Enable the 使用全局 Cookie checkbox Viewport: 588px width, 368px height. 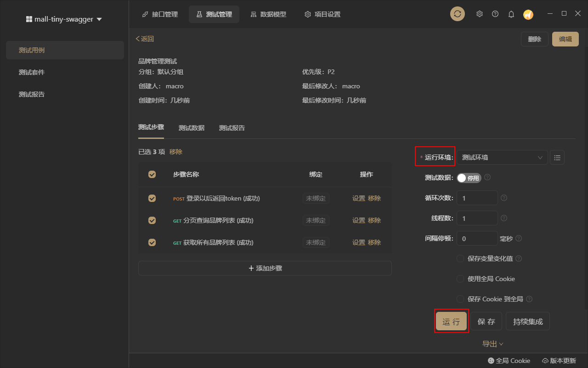point(460,278)
